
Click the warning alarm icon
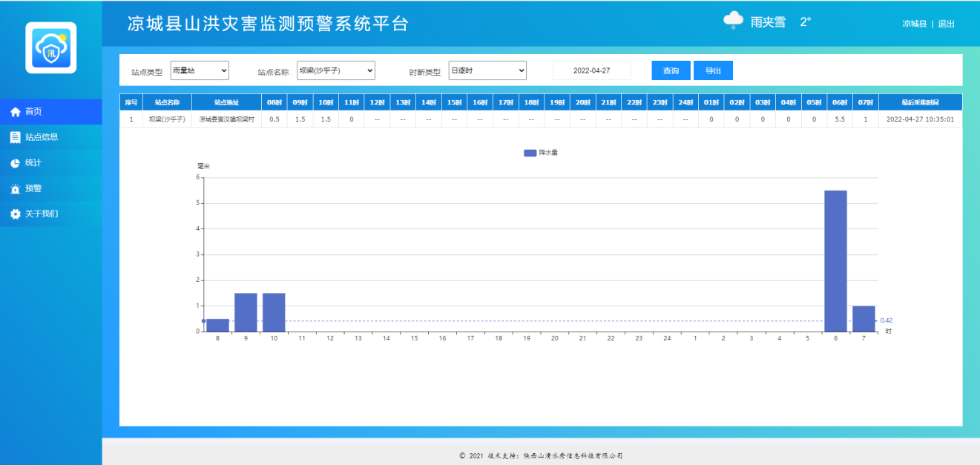point(15,189)
